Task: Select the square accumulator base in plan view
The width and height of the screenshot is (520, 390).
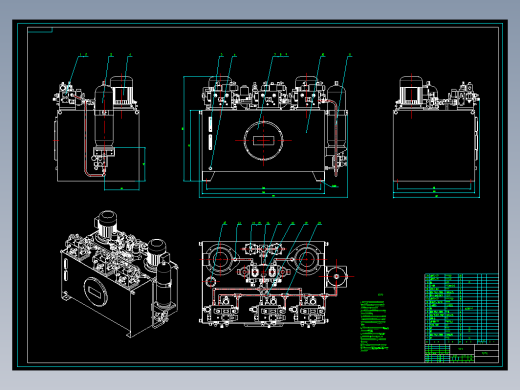Action: tap(336, 276)
